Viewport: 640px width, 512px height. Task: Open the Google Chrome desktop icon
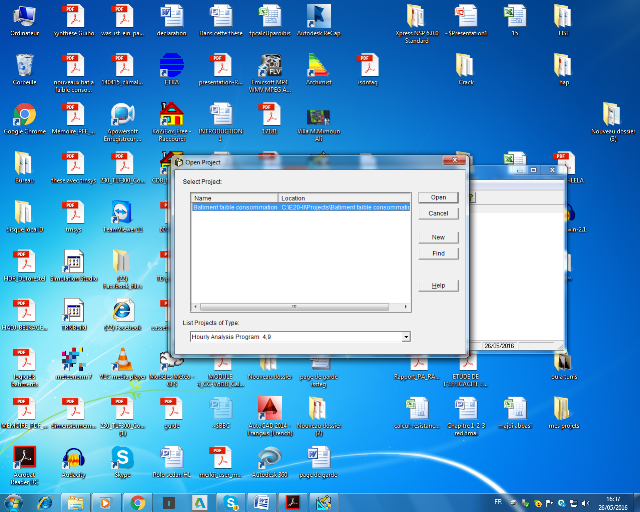(24, 115)
